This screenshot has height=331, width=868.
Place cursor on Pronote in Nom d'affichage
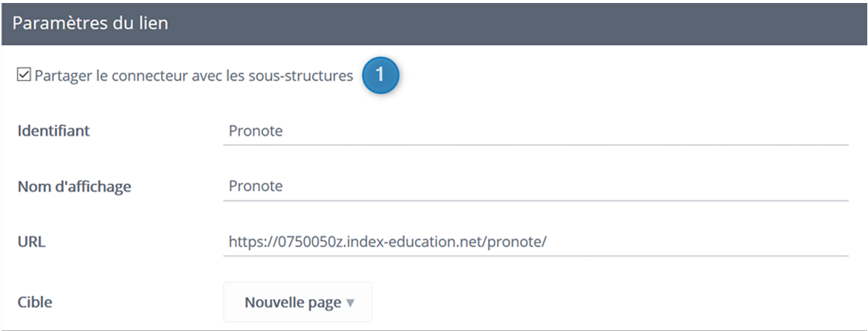256,186
